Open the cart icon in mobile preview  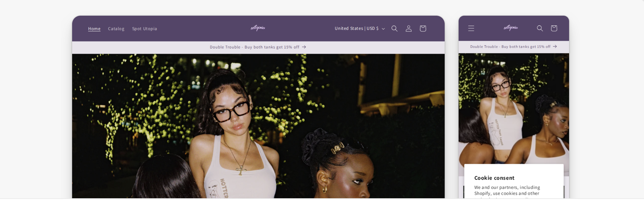click(554, 28)
